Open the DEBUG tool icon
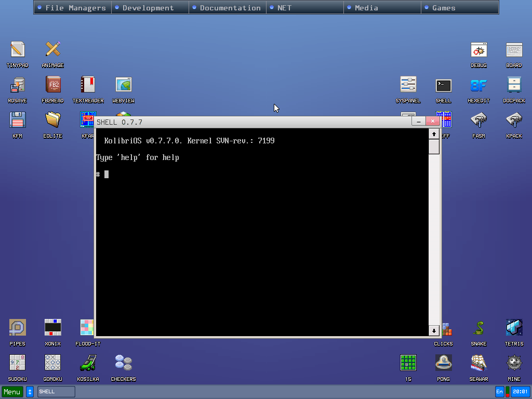Viewport: 532px width, 399px height. (478, 50)
